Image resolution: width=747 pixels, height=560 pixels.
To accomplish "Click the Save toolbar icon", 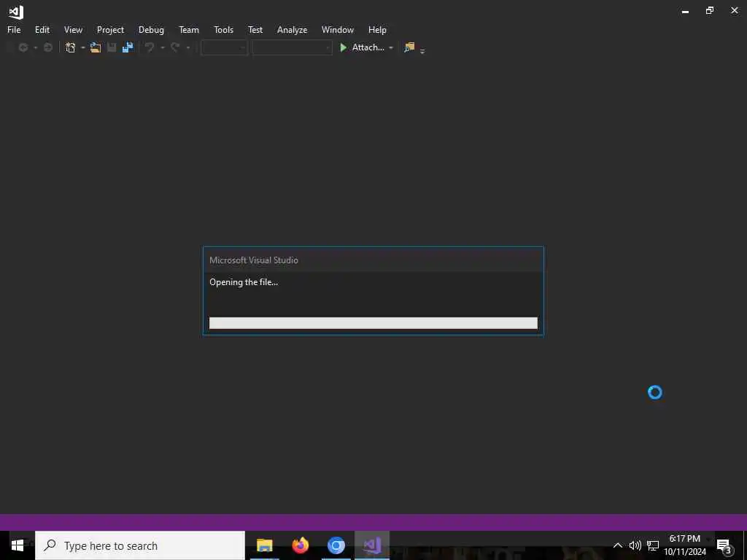I will tap(112, 47).
